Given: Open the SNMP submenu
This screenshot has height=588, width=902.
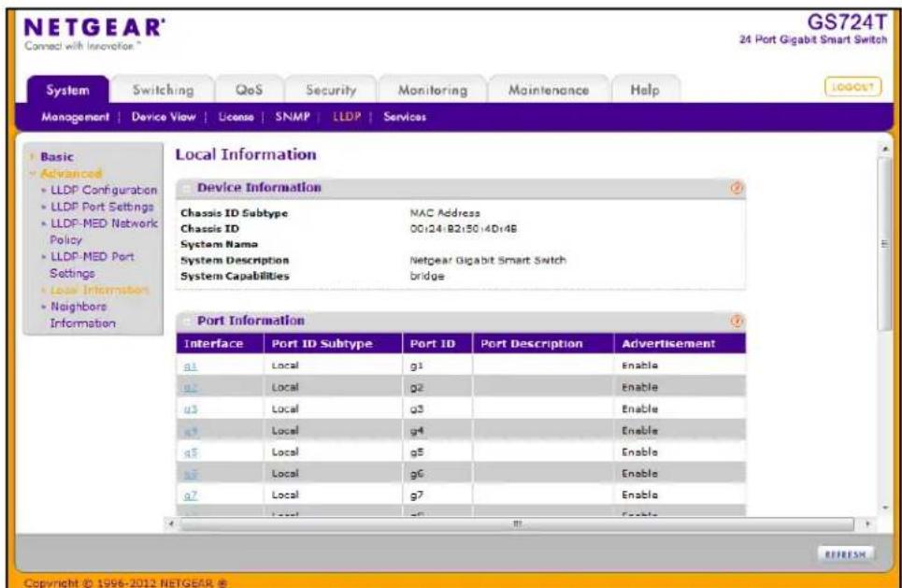Looking at the screenshot, I should point(293,117).
